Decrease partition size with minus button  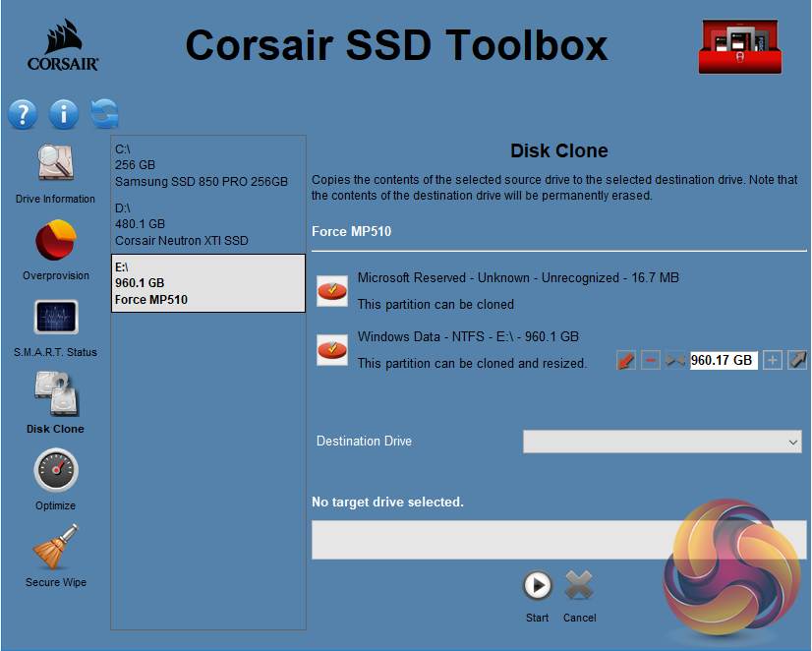651,361
